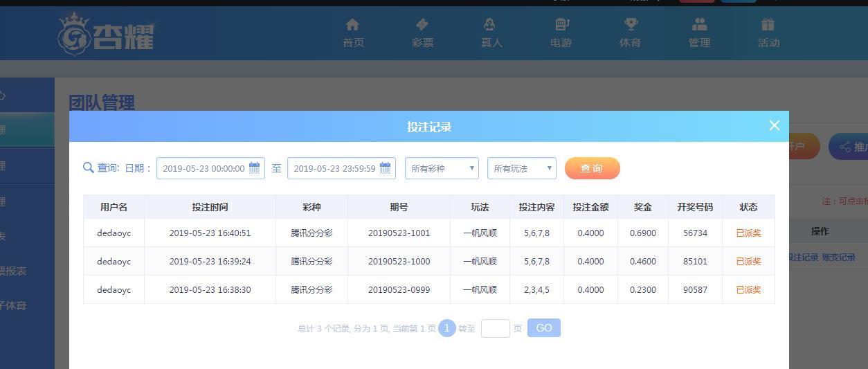The image size is (868, 369).
Task: Open the 真人 live casino icon
Action: point(490,25)
